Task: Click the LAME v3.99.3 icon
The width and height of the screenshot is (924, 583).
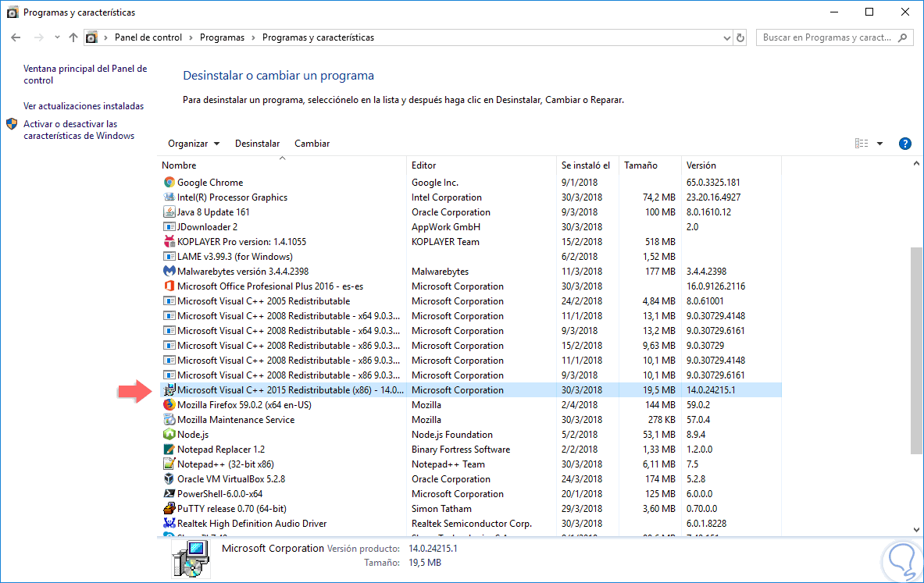Action: 169,256
